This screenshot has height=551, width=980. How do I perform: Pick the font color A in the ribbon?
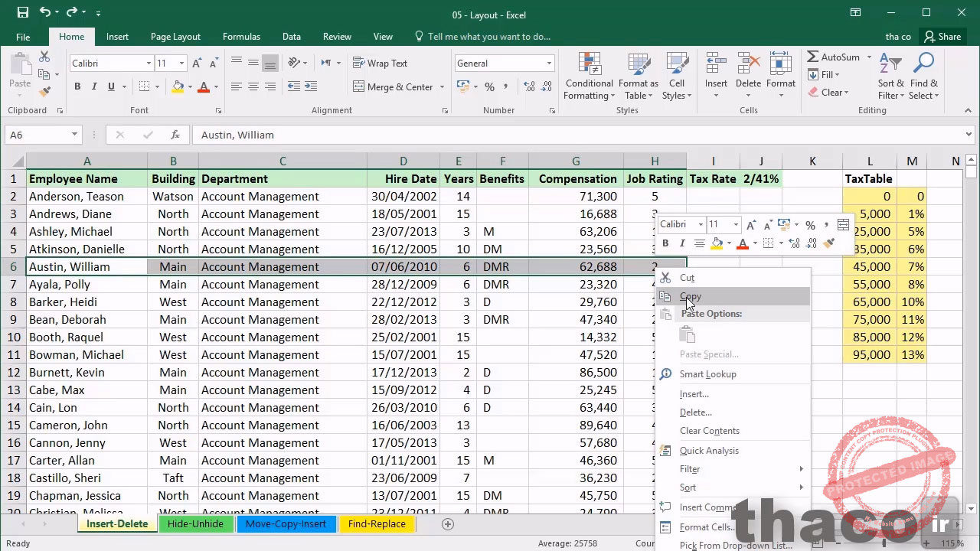point(203,86)
